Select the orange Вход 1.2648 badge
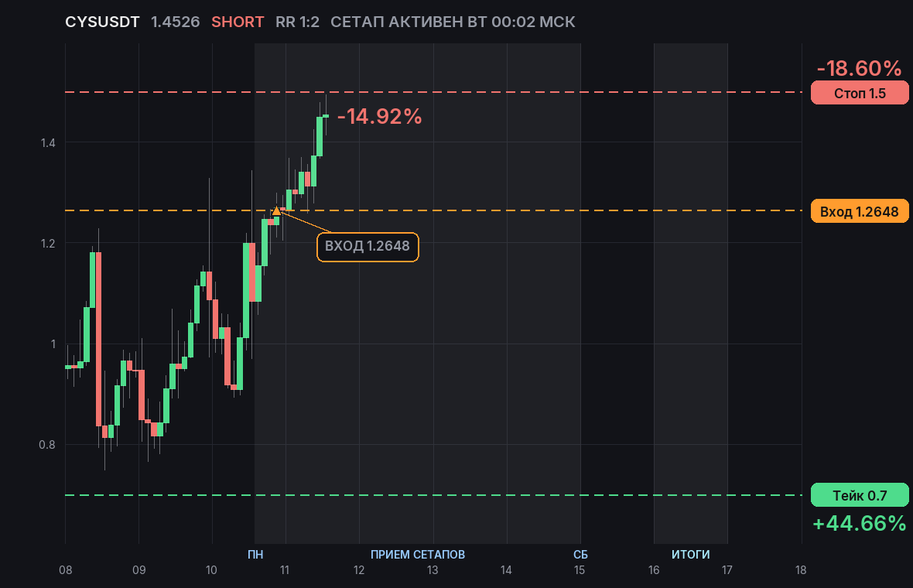This screenshot has height=588, width=913. pos(860,211)
